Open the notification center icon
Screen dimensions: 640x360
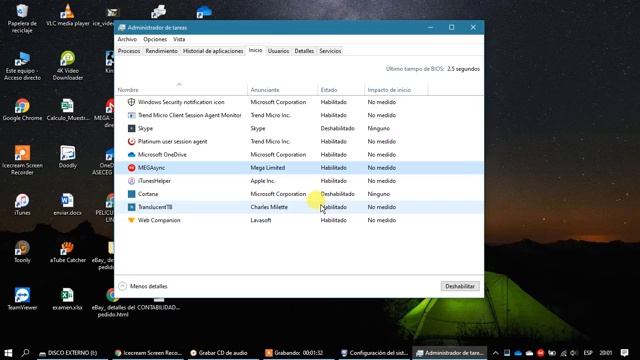tap(624, 353)
